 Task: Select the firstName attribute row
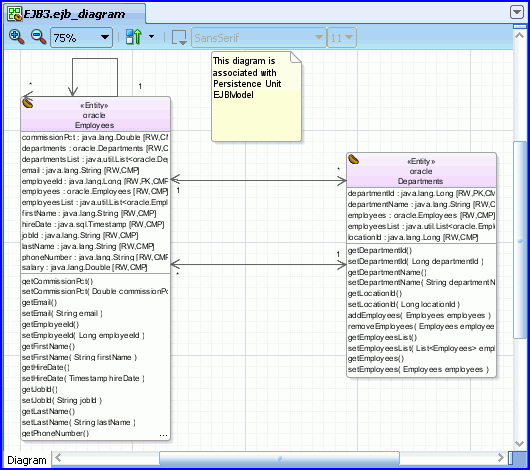89,213
